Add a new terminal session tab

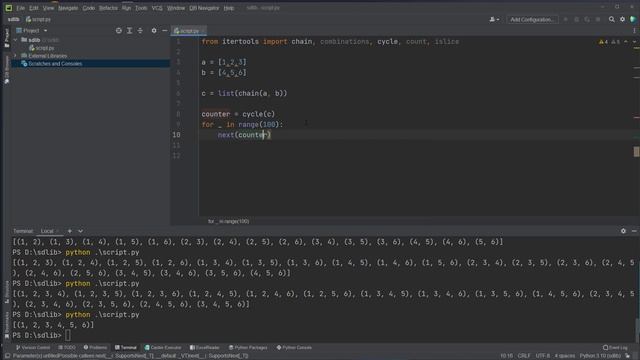69,231
